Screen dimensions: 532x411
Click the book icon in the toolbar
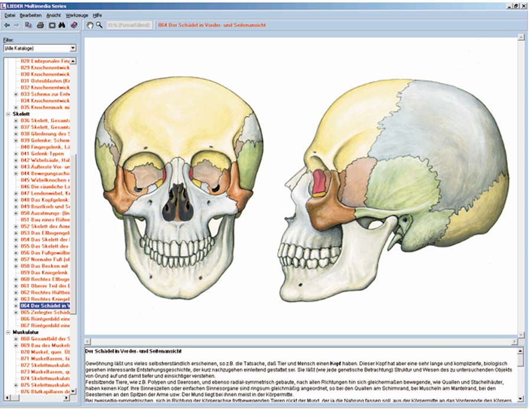(x=74, y=25)
